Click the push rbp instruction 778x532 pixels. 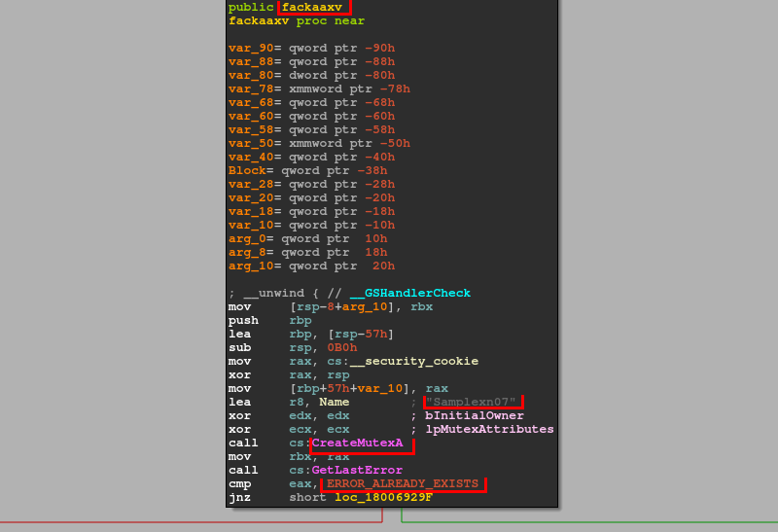coord(270,321)
